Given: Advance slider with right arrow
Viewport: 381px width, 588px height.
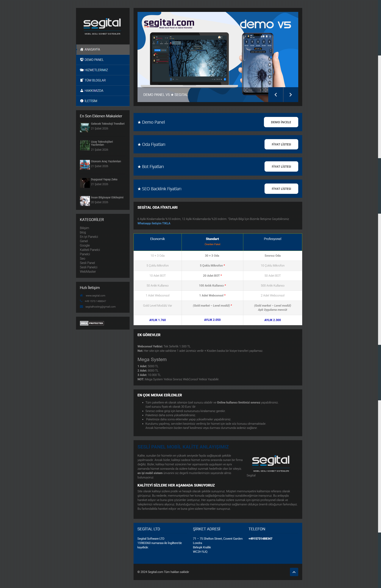Looking at the screenshot, I should click(291, 95).
